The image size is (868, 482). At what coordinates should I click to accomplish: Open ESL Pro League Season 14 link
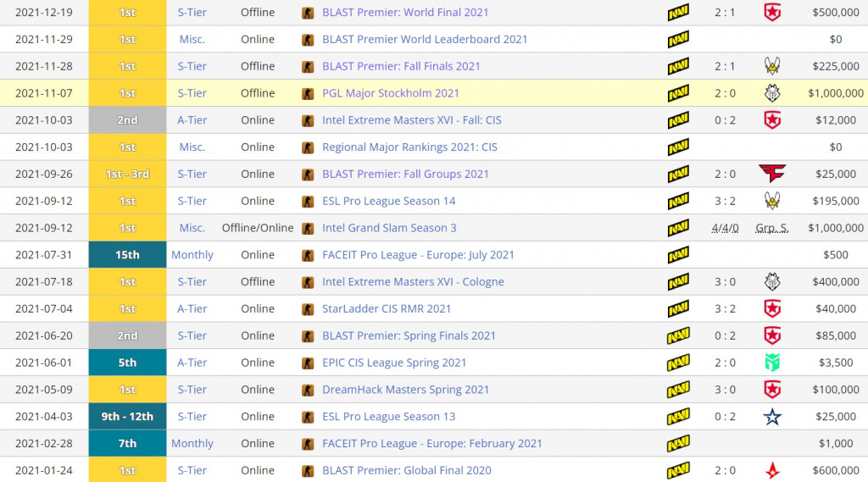pos(388,201)
